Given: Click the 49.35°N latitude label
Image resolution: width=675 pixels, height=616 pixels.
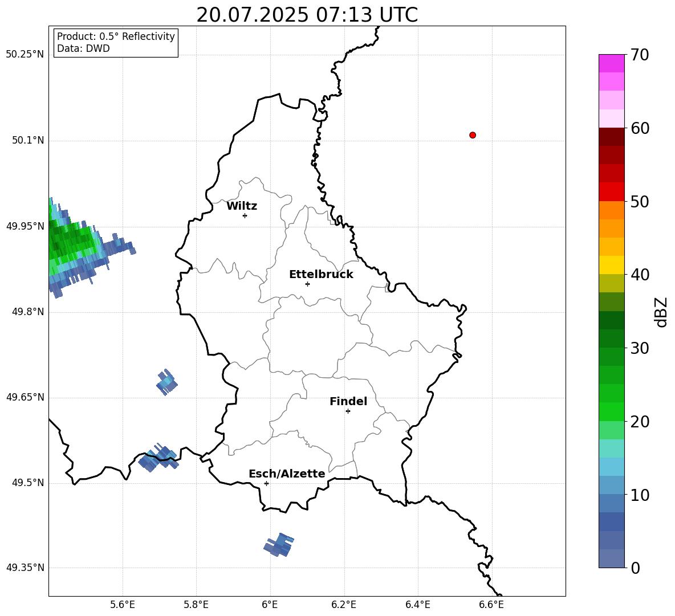Looking at the screenshot, I should tap(25, 568).
